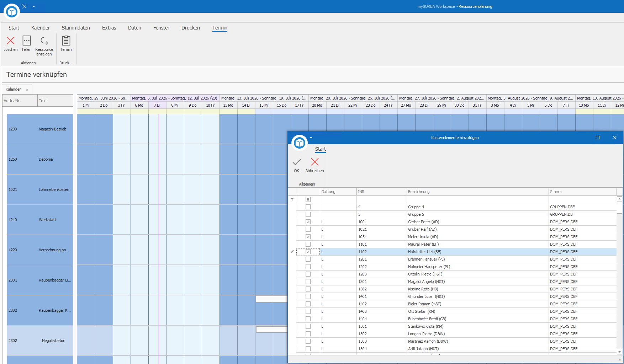Close the Kalender tab

27,90
